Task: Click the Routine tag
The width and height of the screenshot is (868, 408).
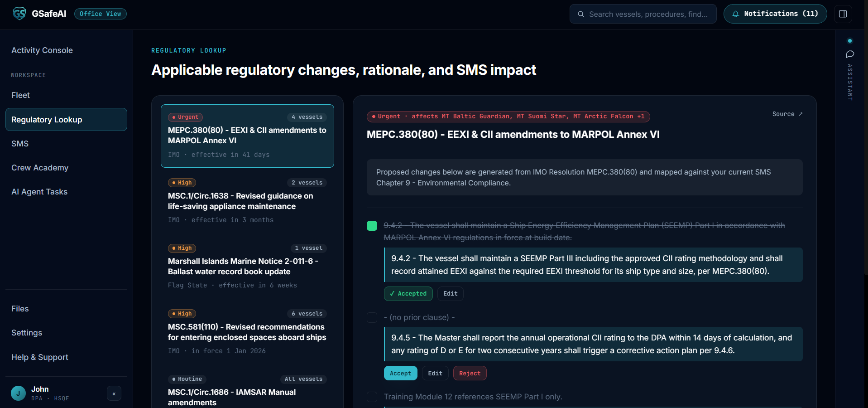Action: 187,379
